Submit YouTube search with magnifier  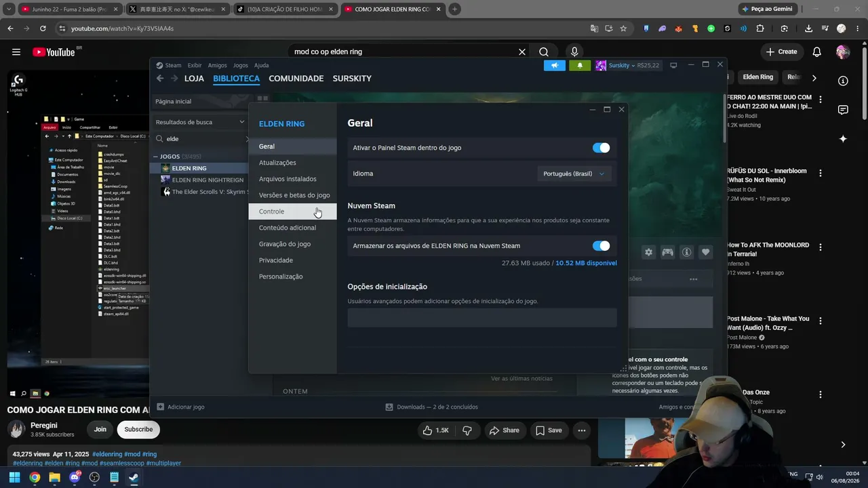[544, 52]
